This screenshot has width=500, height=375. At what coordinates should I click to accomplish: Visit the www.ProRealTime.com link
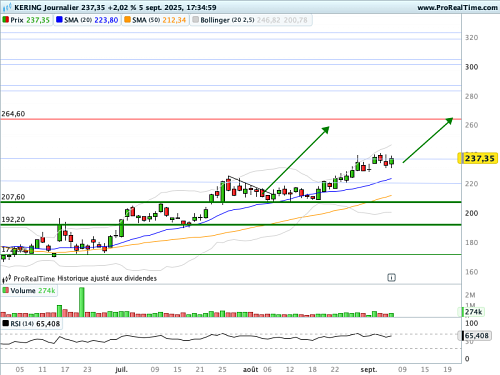(x=457, y=7)
